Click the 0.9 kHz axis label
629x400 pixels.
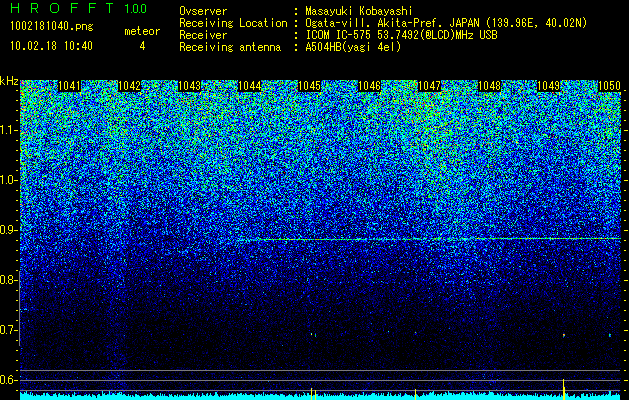point(9,230)
